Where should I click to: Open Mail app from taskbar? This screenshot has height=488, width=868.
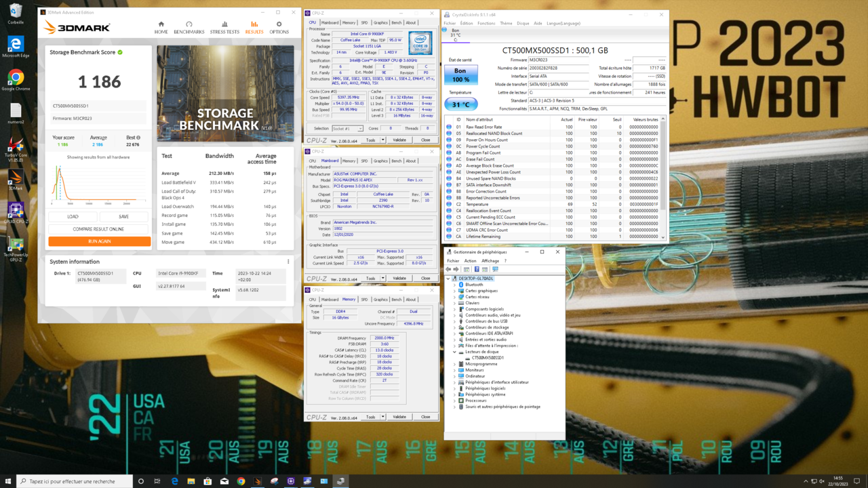(224, 481)
